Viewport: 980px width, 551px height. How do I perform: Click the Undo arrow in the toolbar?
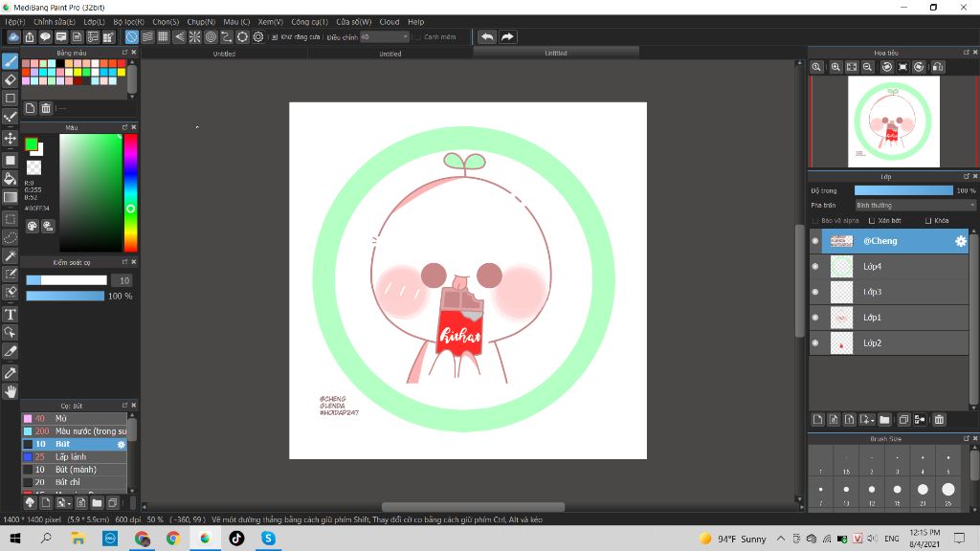coord(487,37)
